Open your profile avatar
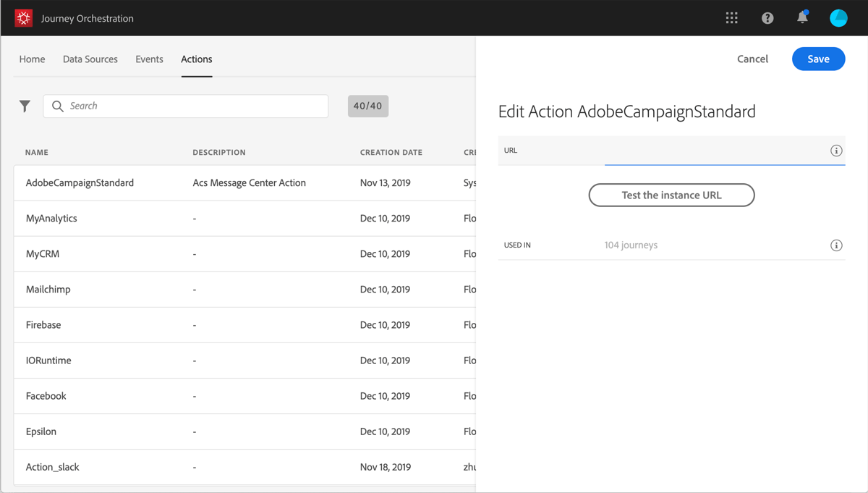 [x=838, y=18]
